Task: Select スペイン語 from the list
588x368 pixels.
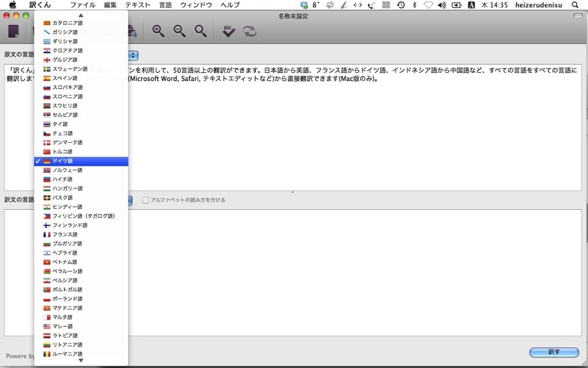Action: tap(81, 78)
